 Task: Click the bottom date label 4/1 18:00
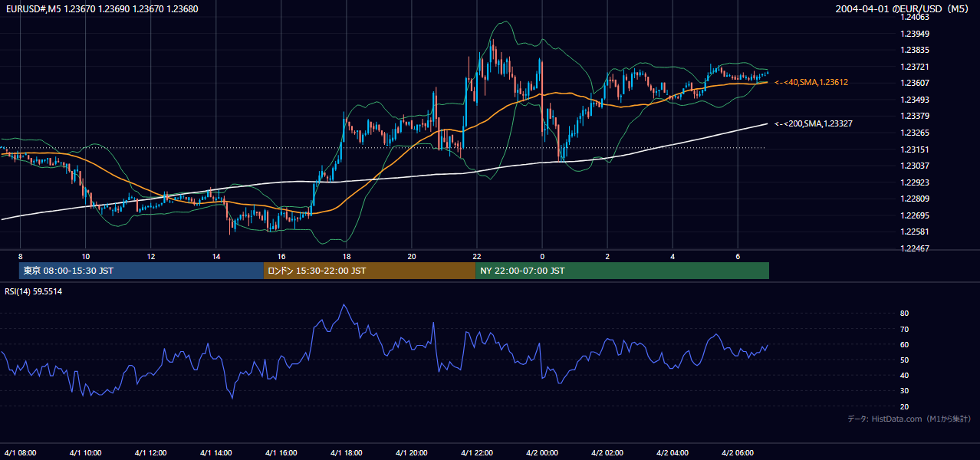347,452
